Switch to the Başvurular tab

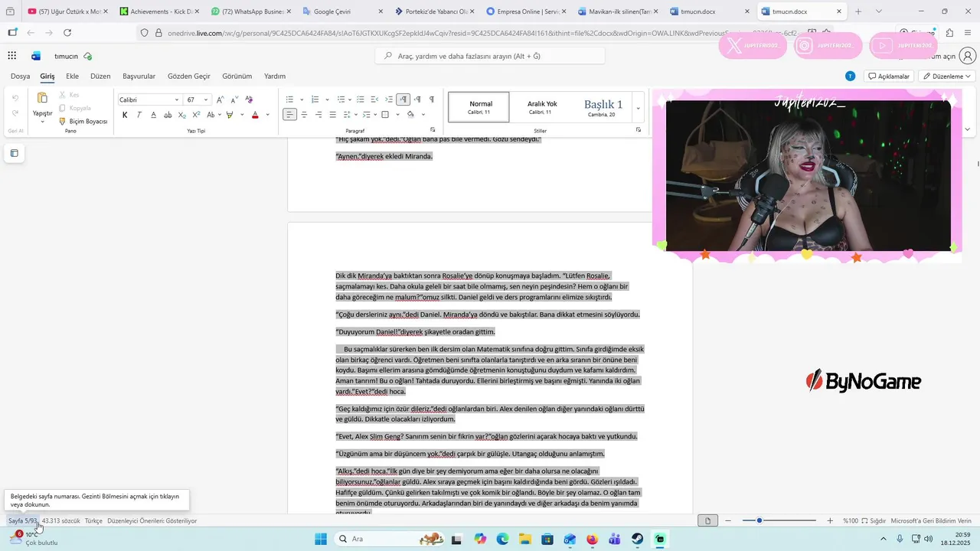[x=139, y=77]
